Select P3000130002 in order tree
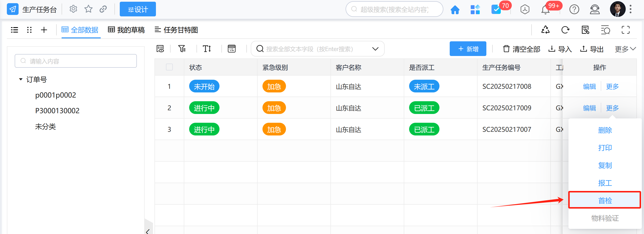Screen dimensions: 644x234 (57, 111)
